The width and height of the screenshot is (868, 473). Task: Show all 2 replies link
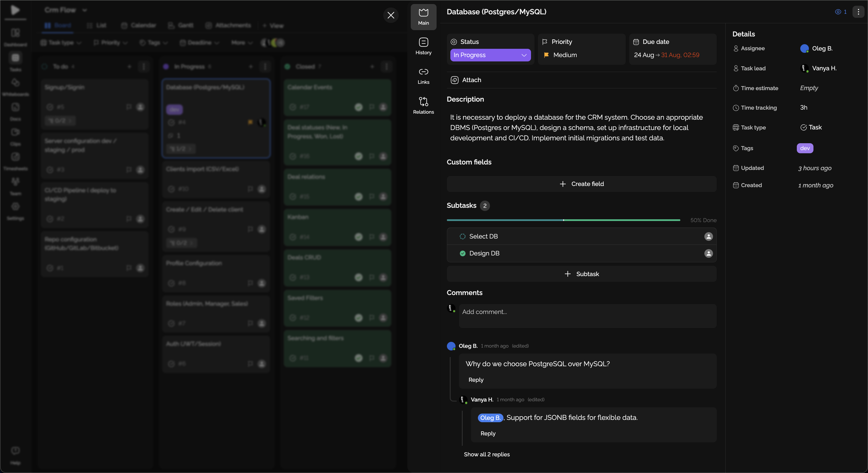[x=486, y=454]
